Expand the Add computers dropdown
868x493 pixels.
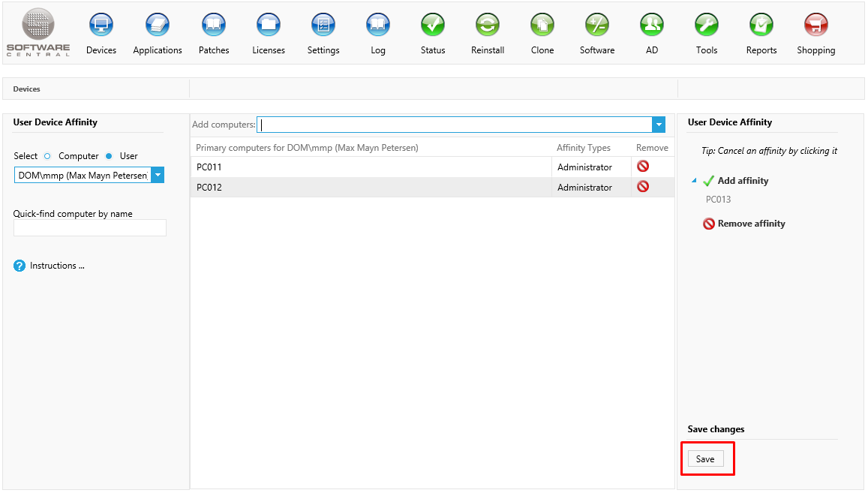(x=659, y=125)
